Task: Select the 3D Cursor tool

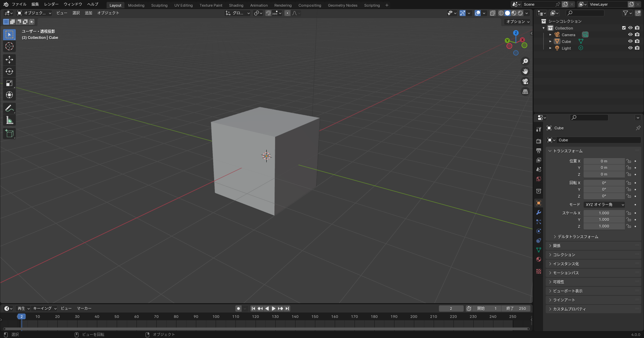Action: coord(9,46)
